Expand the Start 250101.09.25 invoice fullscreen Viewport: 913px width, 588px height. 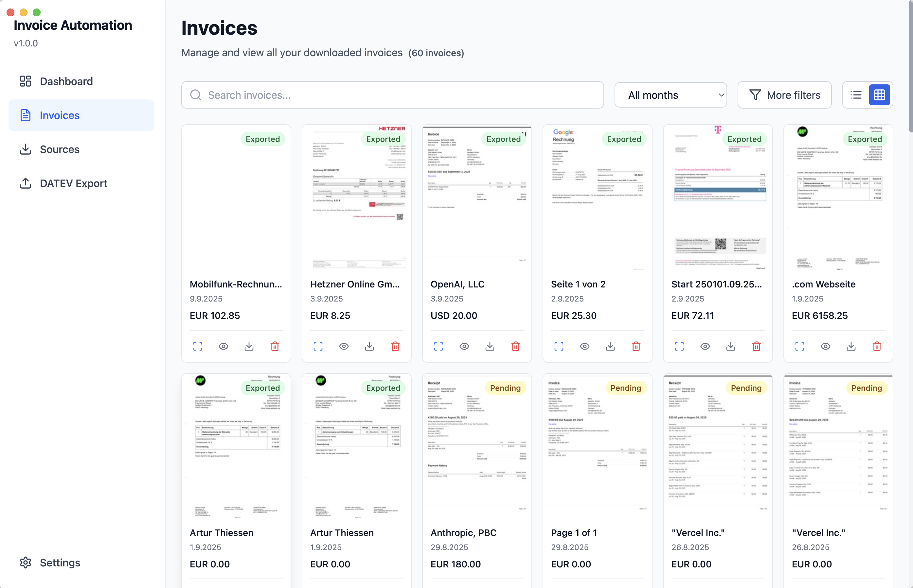679,346
